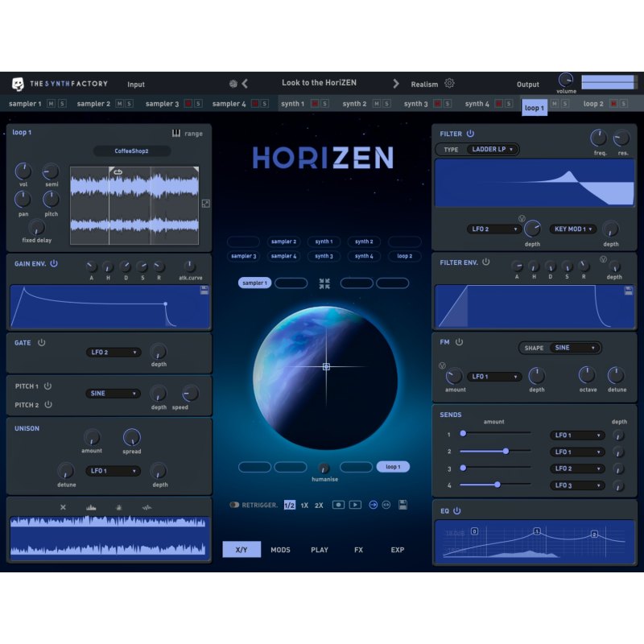Click EQ band 2 node
644x644 pixels.
pyautogui.click(x=594, y=534)
